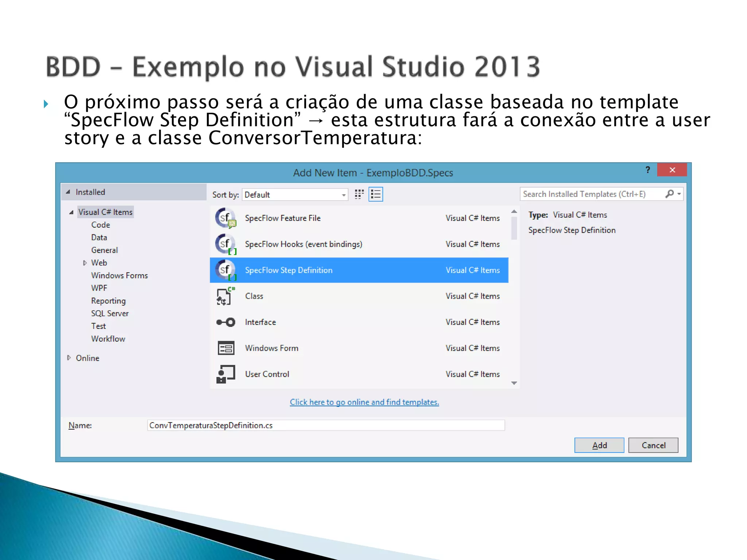Click the template list scroll up arrow
Image resolution: width=747 pixels, height=560 pixels.
(x=514, y=211)
